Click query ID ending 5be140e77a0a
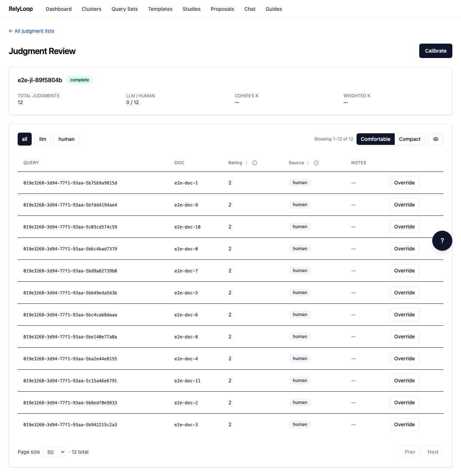The width and height of the screenshot is (461, 476). pyautogui.click(x=70, y=337)
